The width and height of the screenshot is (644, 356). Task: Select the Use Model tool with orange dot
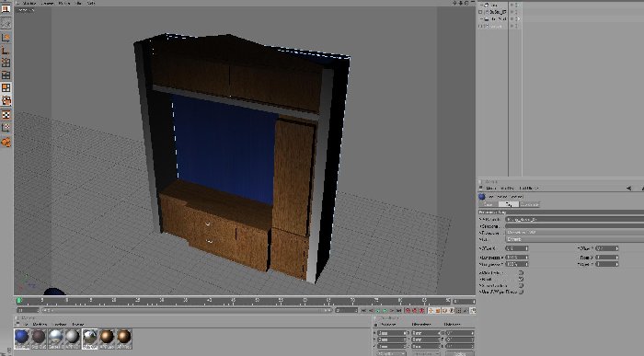pyautogui.click(x=6, y=38)
